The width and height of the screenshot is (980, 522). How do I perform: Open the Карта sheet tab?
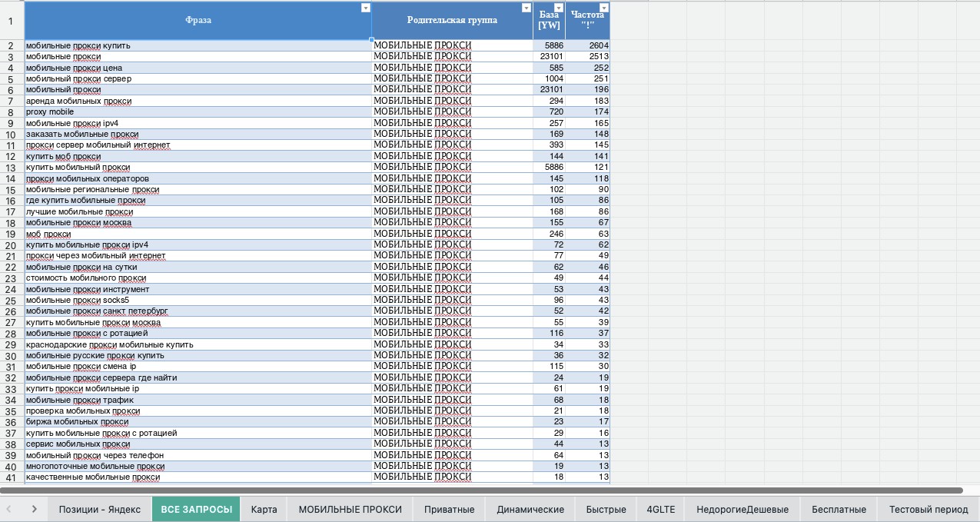264,509
